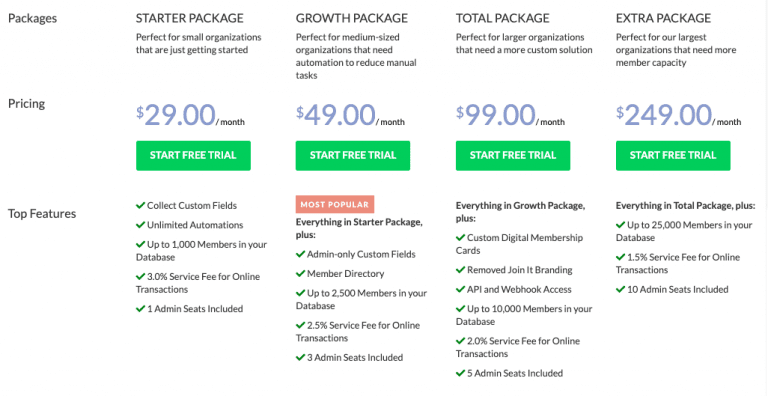Click the Growth Package heading
The width and height of the screenshot is (768, 396).
[352, 18]
